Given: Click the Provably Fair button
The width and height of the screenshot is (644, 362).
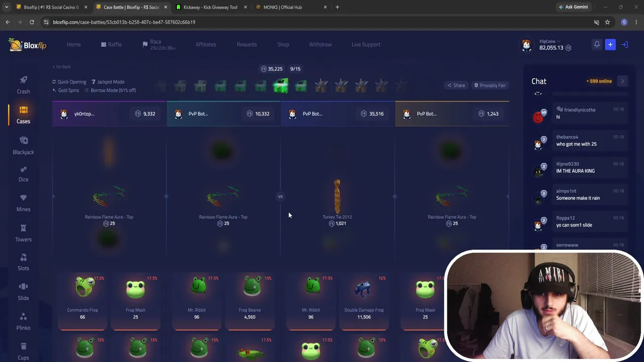Looking at the screenshot, I should [x=490, y=85].
